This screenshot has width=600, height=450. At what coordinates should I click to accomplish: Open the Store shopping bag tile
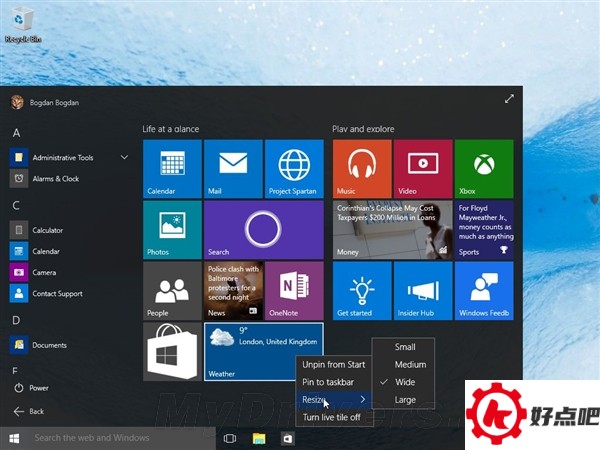172,352
